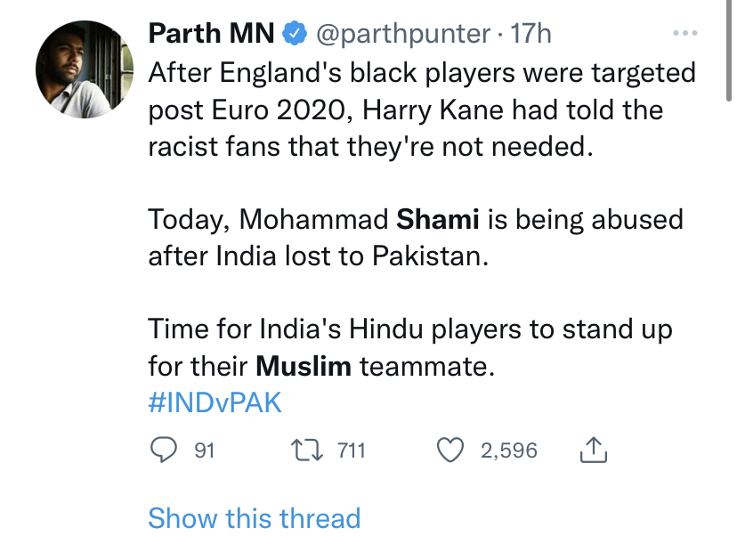Click the bold word Shami
Screen dimensions: 737x560
(437, 219)
